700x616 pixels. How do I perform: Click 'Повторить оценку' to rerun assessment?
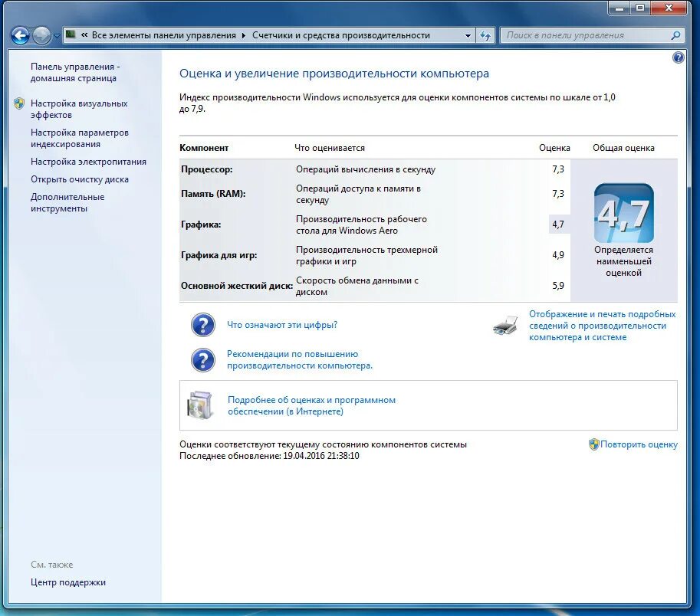click(x=639, y=444)
